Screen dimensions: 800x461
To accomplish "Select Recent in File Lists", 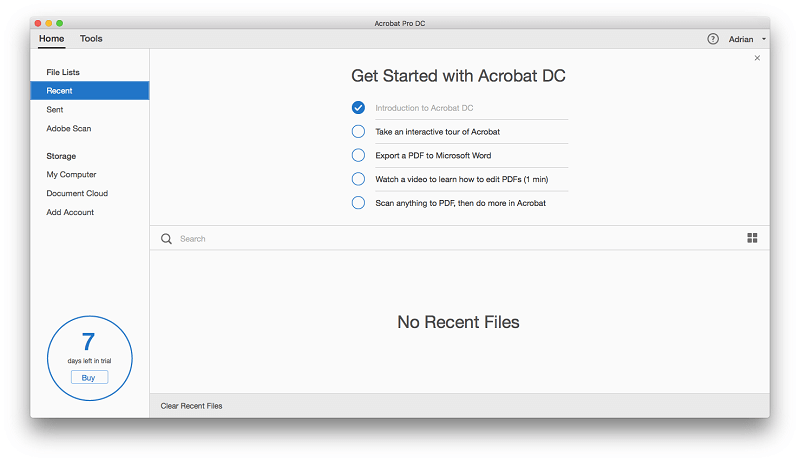I will coord(90,91).
